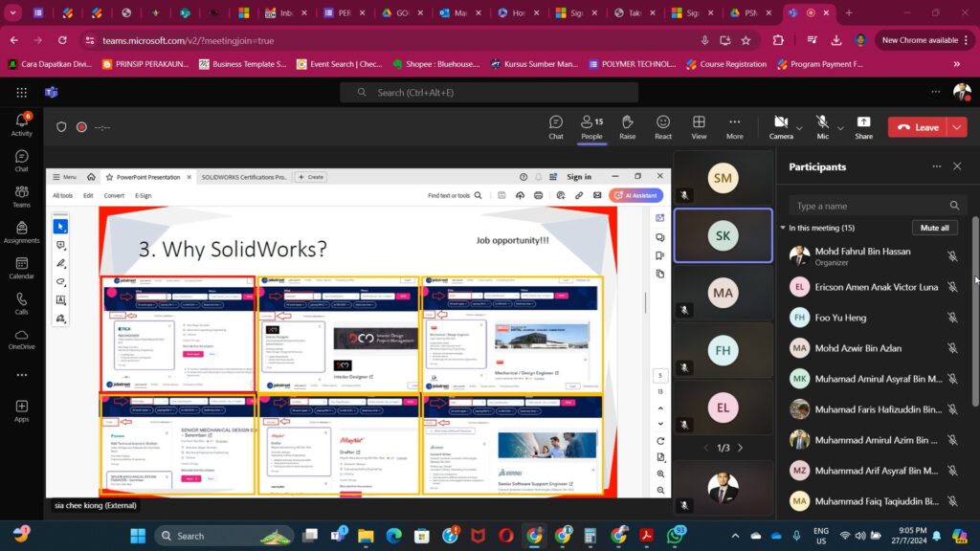Image resolution: width=980 pixels, height=551 pixels.
Task: Select the Acrobat arrow selection tool
Action: 60,226
